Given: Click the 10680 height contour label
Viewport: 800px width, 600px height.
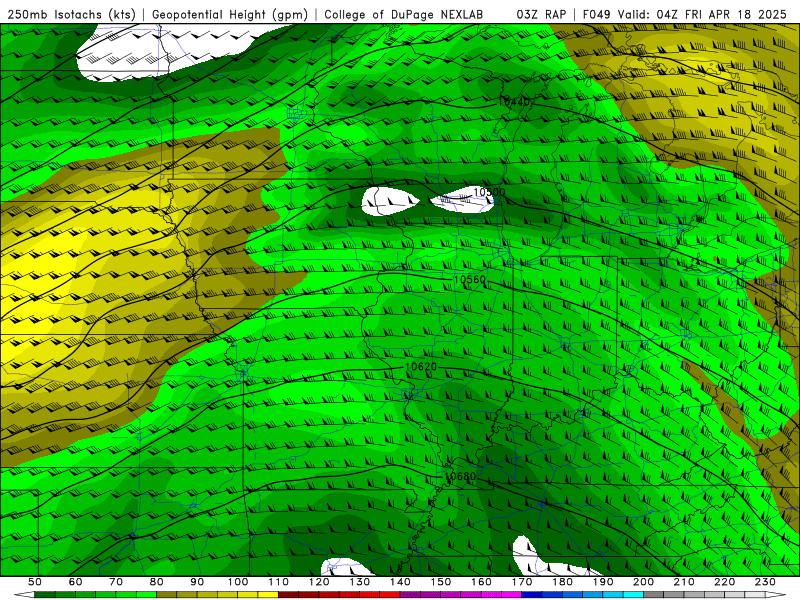Looking at the screenshot, I should tap(460, 476).
